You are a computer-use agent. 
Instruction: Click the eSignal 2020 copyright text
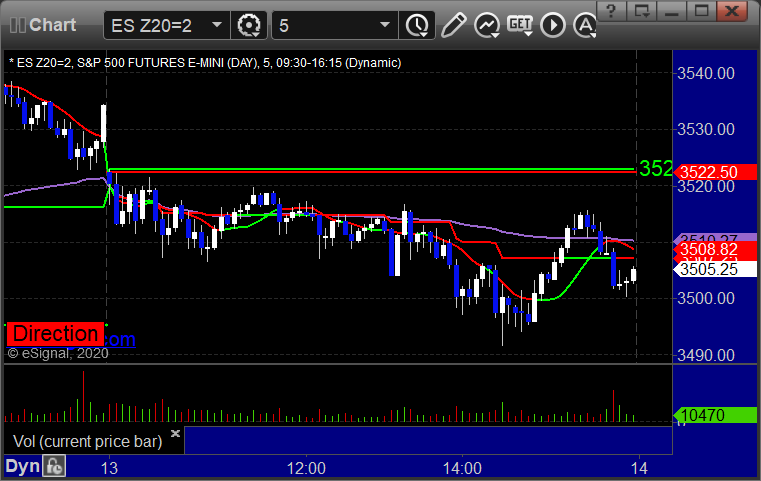(x=58, y=353)
